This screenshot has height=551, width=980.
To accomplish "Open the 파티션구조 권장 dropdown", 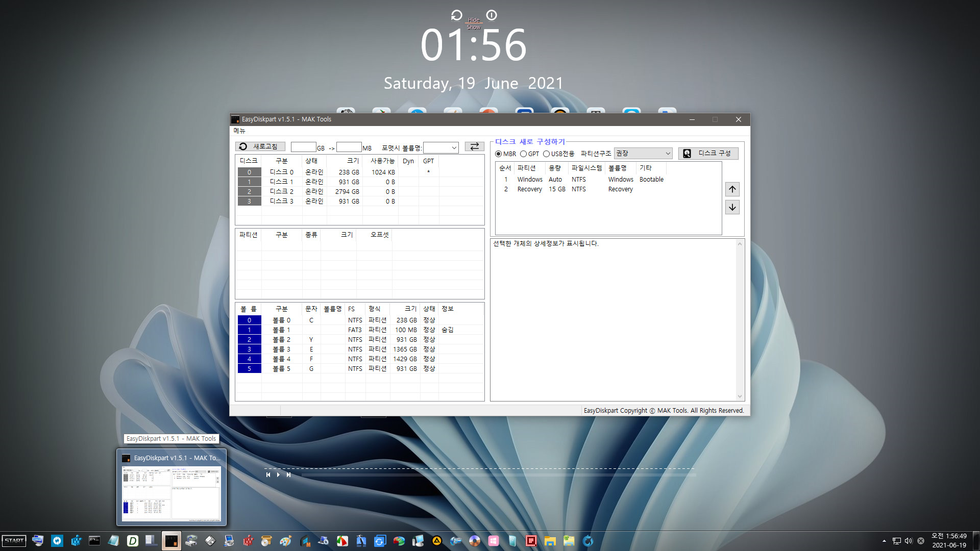I will [643, 153].
